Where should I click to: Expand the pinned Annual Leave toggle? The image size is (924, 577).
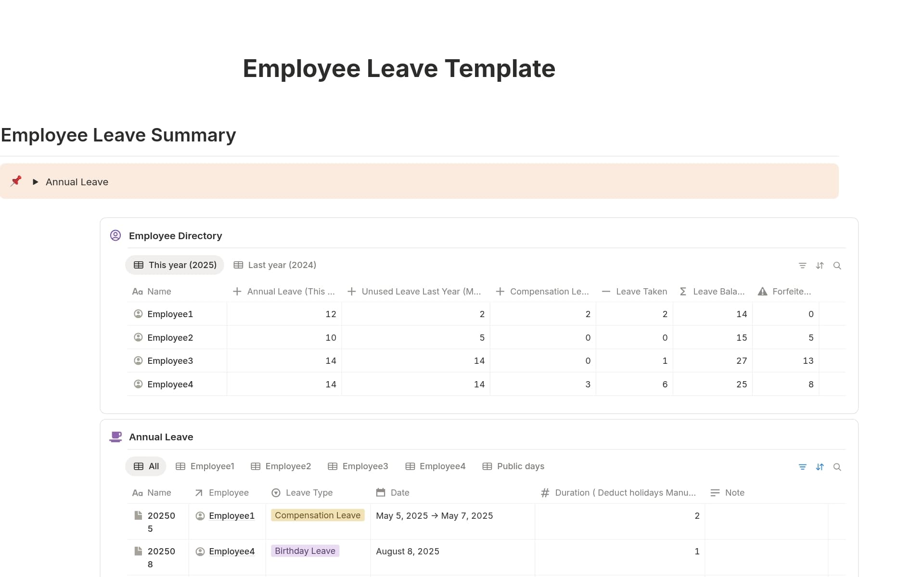pyautogui.click(x=35, y=182)
